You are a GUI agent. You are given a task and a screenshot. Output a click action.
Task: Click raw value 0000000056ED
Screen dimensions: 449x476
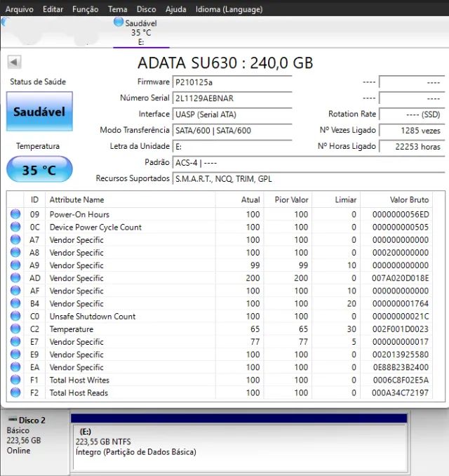[401, 215]
